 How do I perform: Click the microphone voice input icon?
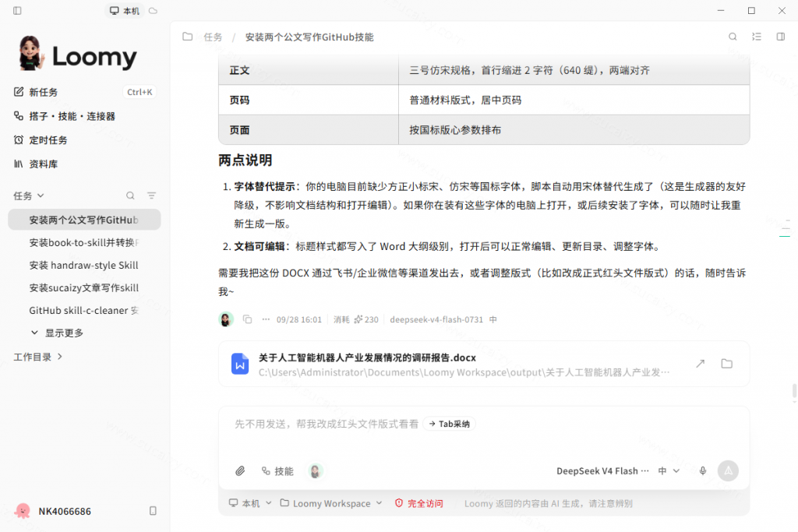702,471
